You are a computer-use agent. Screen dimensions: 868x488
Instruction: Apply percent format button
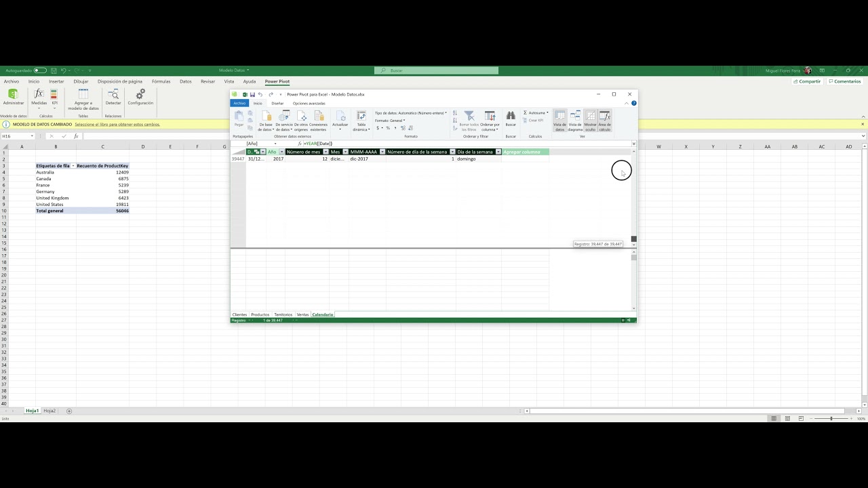coord(388,127)
